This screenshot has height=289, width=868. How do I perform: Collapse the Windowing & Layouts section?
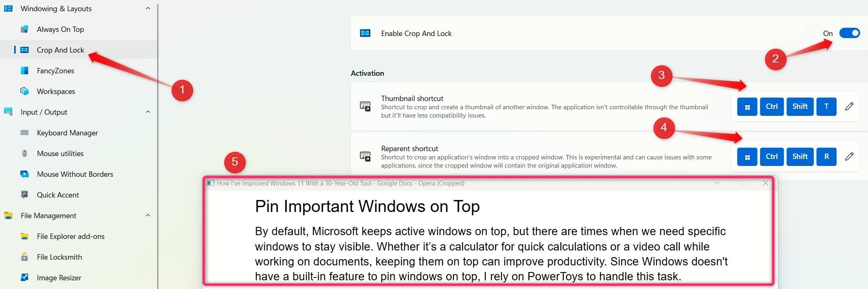click(x=148, y=8)
